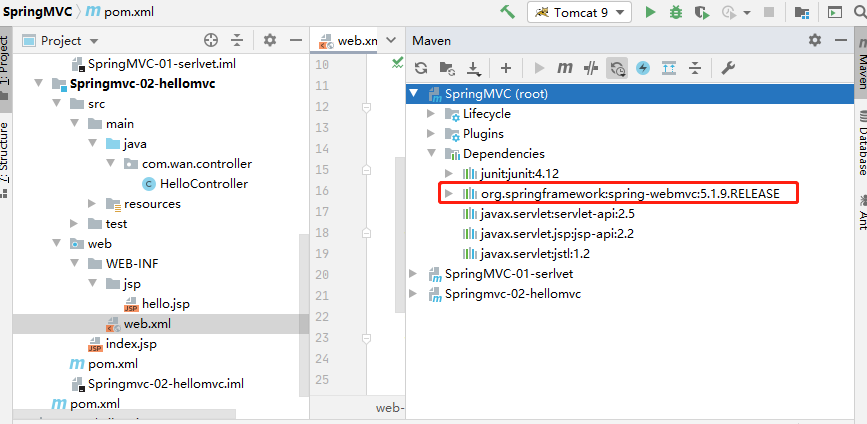Screen dimensions: 867x424
Task: Click the Expand All icon in the Maven toolbar
Action: tap(669, 68)
